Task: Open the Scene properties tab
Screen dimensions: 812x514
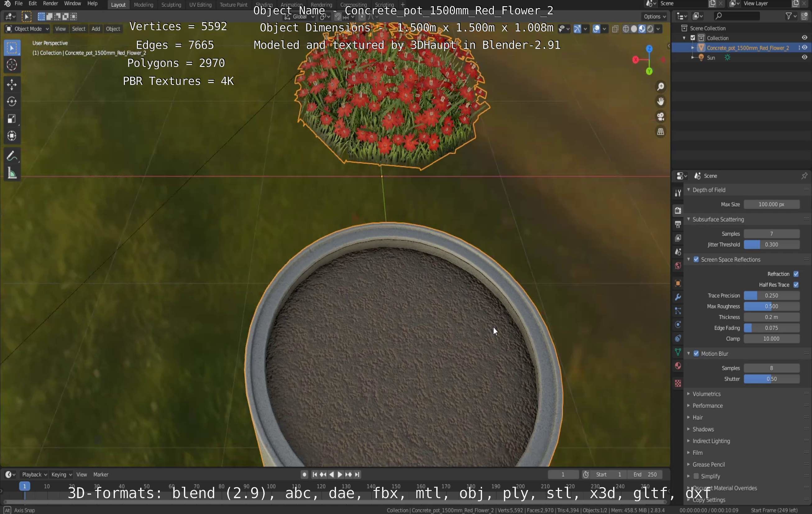Action: [678, 252]
